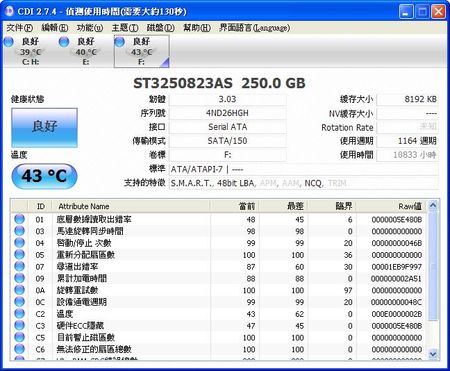Click status orb for attribute 09

point(20,278)
